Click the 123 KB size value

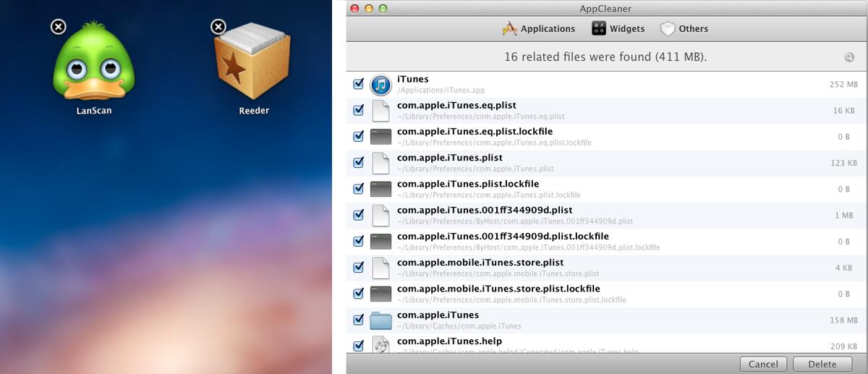click(x=843, y=163)
